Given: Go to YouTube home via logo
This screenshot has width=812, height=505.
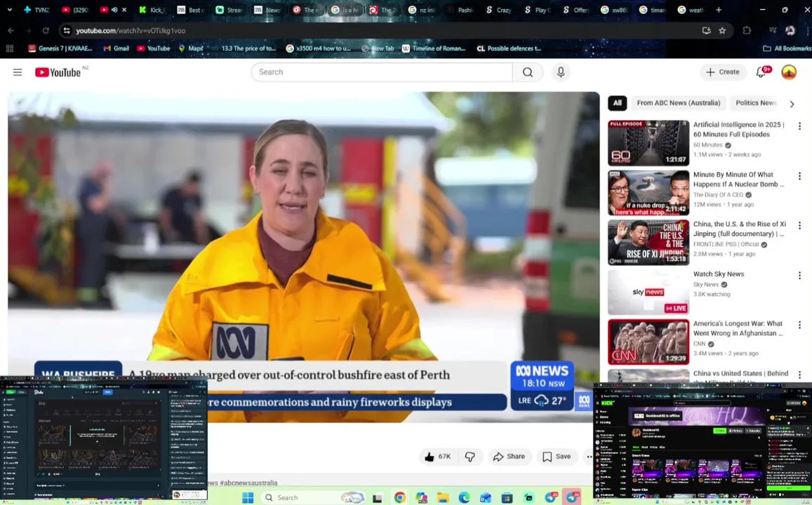Looking at the screenshot, I should coord(58,72).
